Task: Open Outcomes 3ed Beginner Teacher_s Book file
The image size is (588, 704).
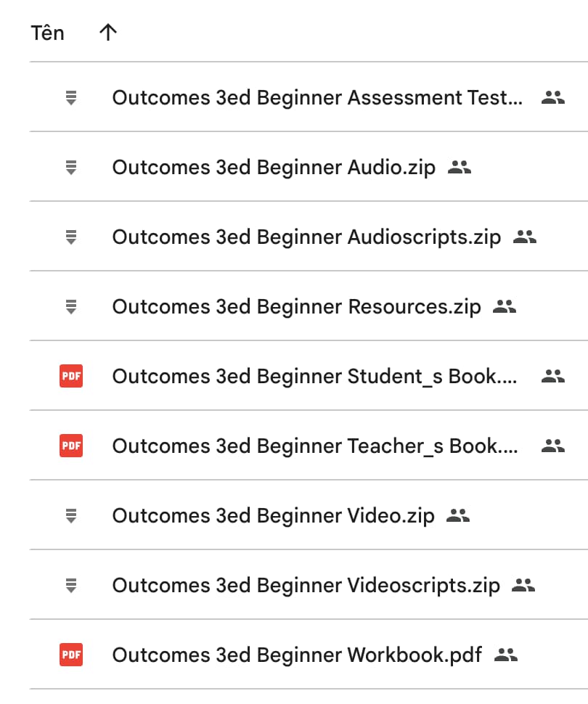Action: tap(315, 446)
